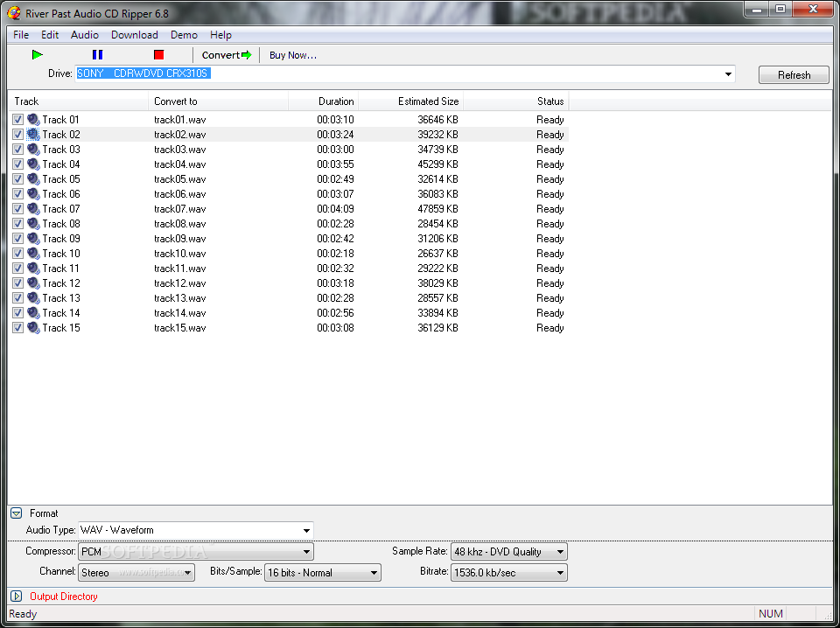Sort by the Duration column header

pyautogui.click(x=324, y=101)
